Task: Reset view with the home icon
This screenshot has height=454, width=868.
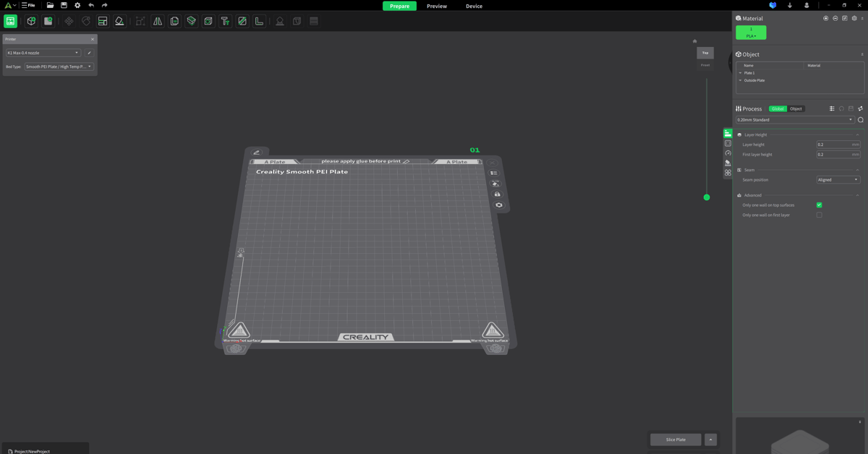Action: (x=695, y=41)
